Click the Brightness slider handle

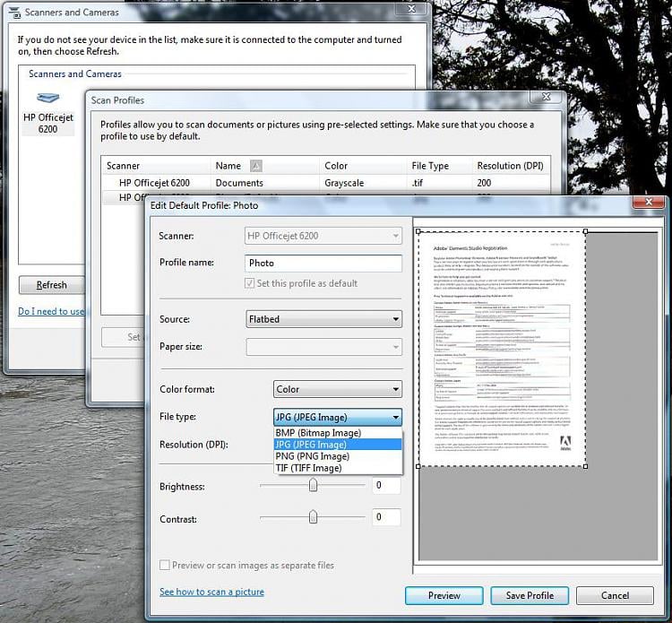click(x=314, y=485)
